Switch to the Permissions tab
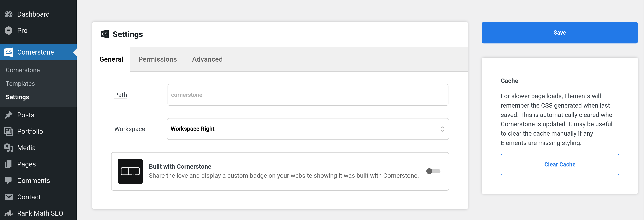644x220 pixels. [157, 59]
